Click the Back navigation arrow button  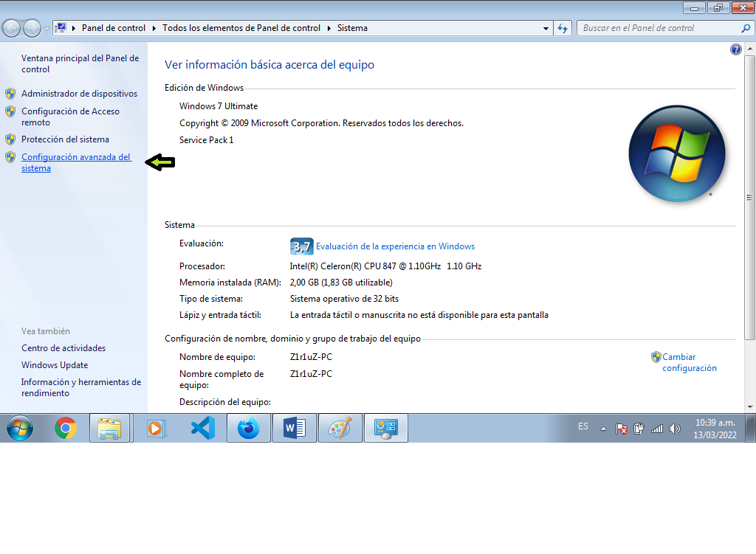click(12, 29)
